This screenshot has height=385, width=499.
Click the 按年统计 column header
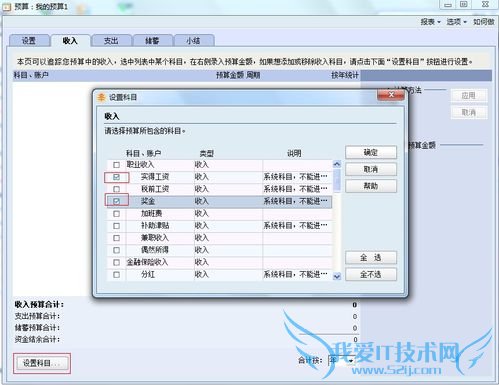[x=345, y=75]
